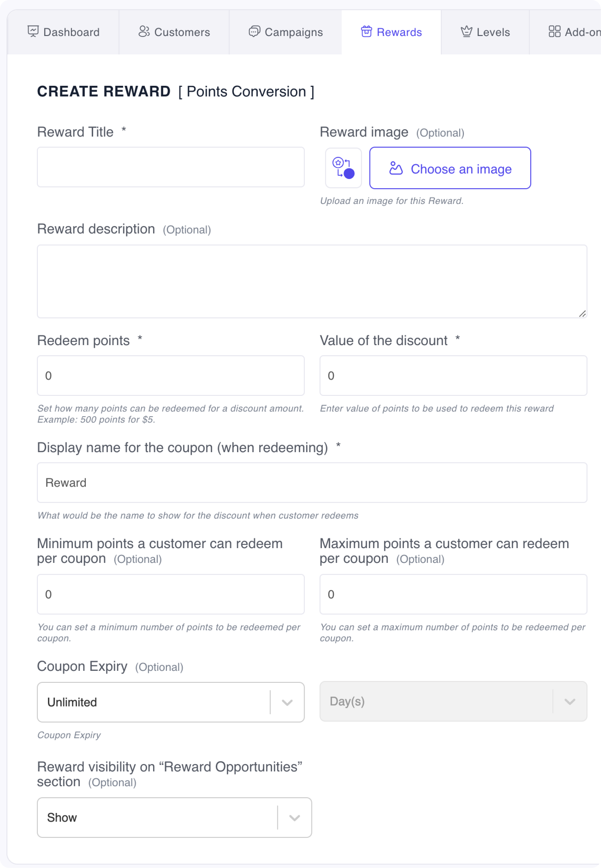Click the Campaigns navigation icon
The image size is (601, 868).
254,32
